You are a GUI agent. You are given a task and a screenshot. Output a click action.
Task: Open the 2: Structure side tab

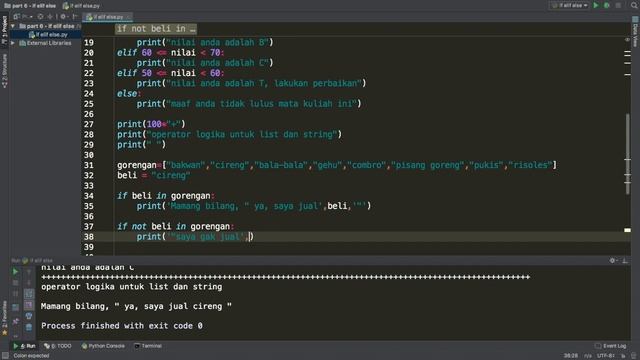pos(4,71)
